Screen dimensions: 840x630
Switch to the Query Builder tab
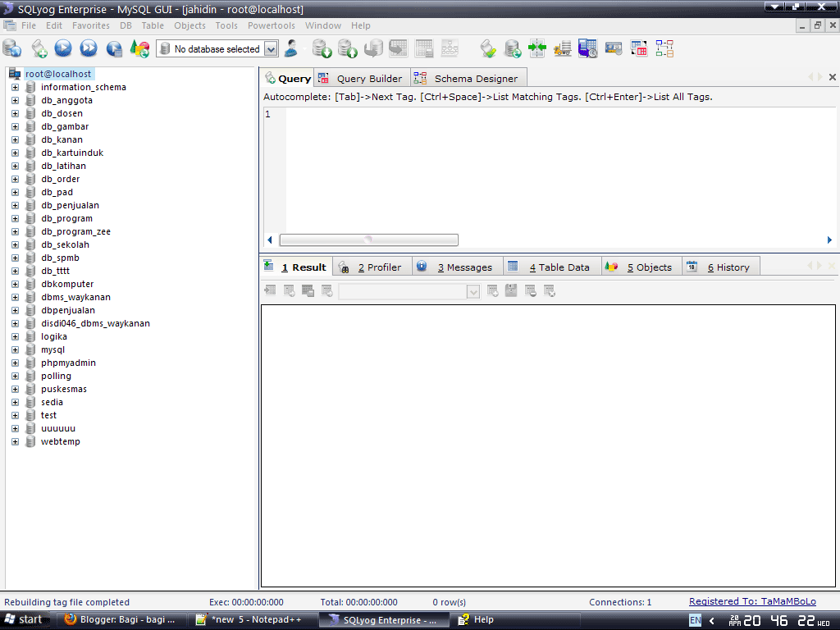361,78
